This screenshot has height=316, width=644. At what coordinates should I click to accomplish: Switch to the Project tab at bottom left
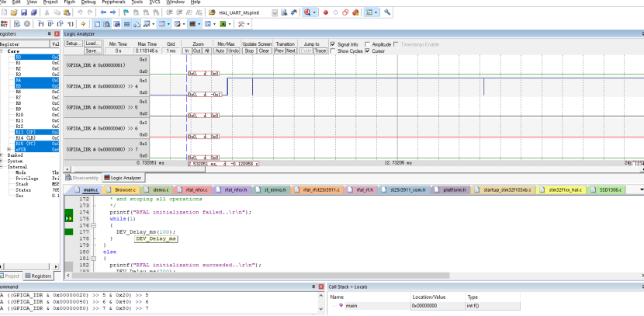click(10, 276)
